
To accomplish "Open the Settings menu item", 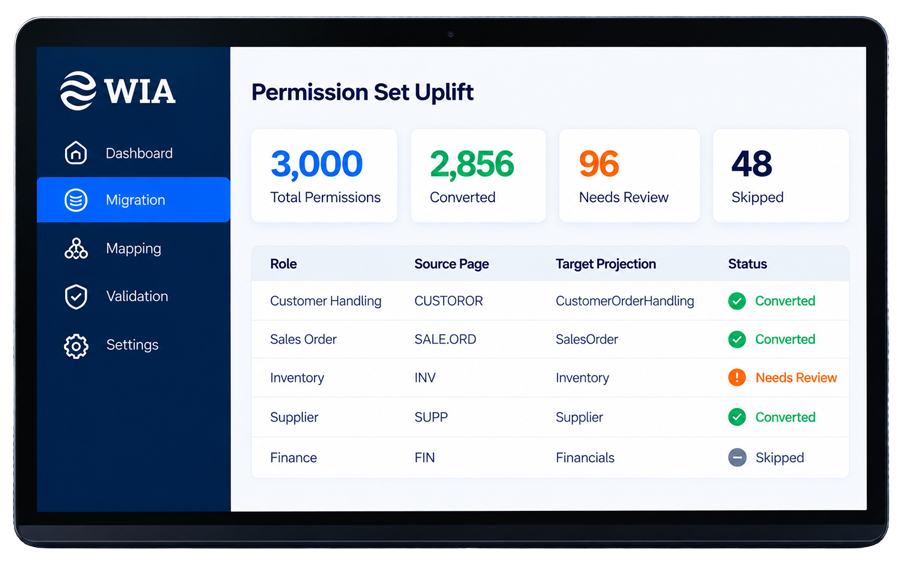I will [133, 345].
